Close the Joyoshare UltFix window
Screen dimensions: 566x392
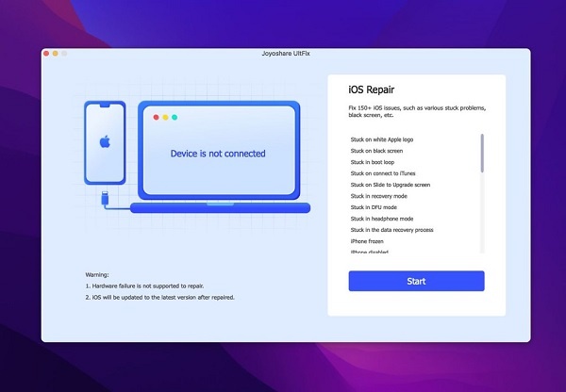[x=46, y=54]
